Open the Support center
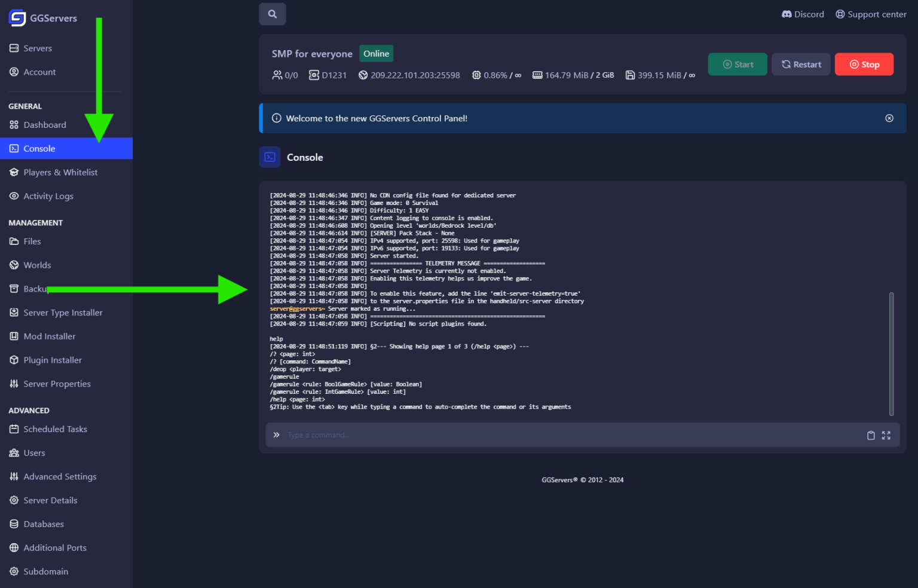 (x=871, y=14)
